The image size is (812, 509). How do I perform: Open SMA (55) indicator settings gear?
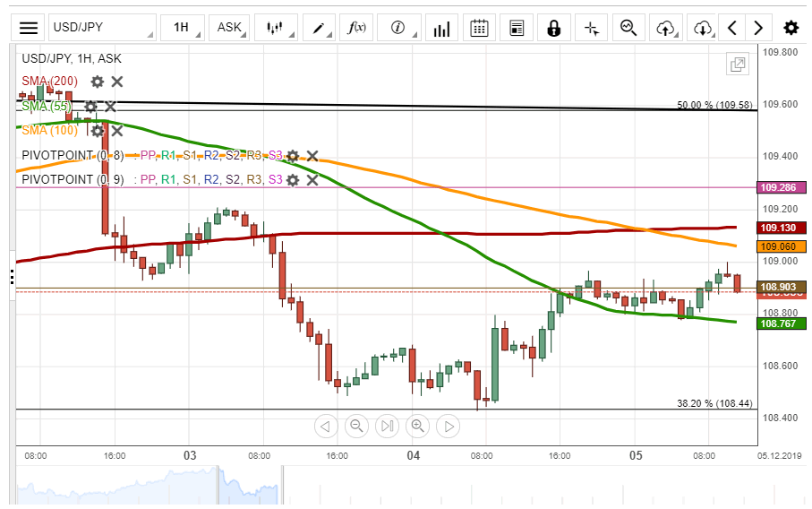(90, 107)
